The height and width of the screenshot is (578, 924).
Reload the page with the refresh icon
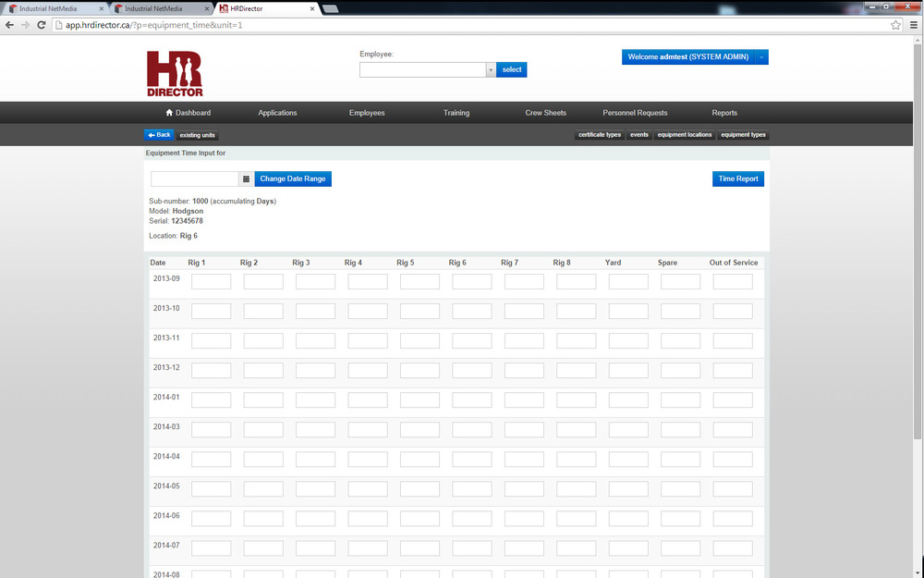coord(42,25)
